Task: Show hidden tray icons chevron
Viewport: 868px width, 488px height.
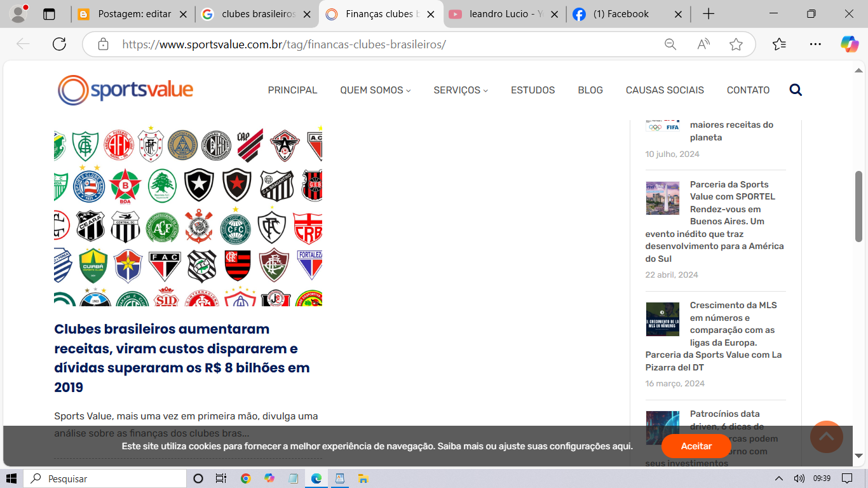Action: click(779, 478)
